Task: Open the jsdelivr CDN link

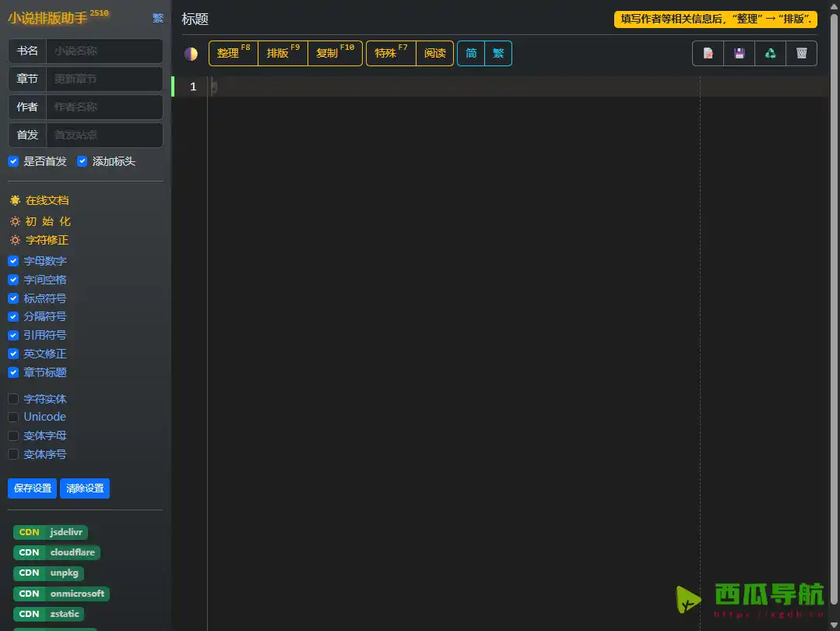Action: (51, 532)
